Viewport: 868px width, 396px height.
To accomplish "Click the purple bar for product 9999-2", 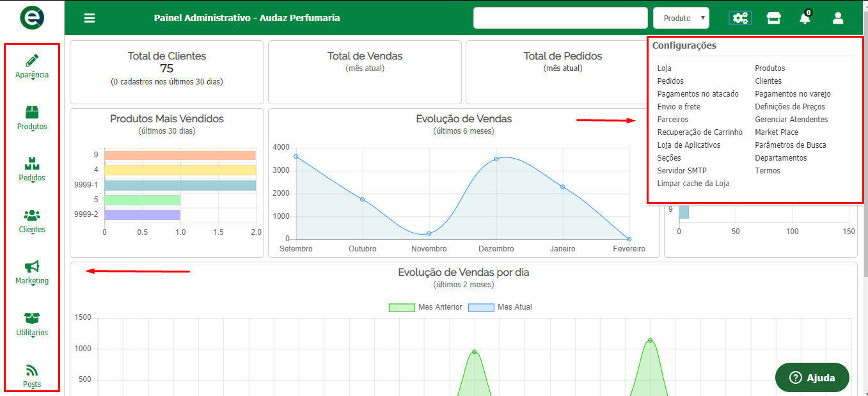I will click(142, 215).
